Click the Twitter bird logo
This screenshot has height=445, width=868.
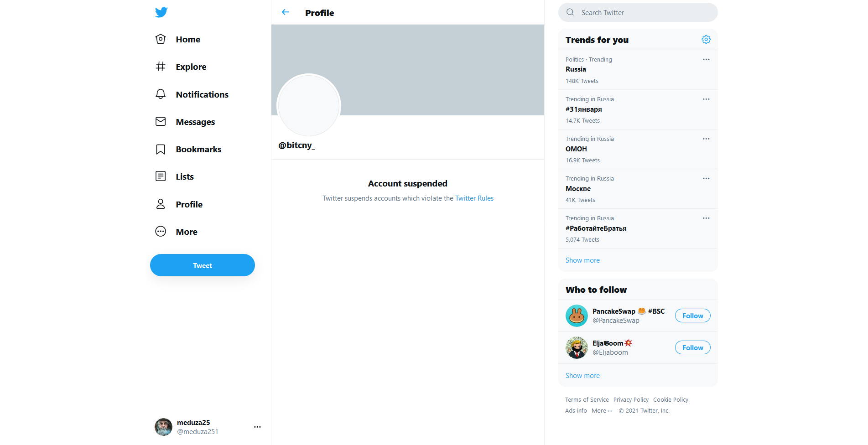tap(161, 12)
